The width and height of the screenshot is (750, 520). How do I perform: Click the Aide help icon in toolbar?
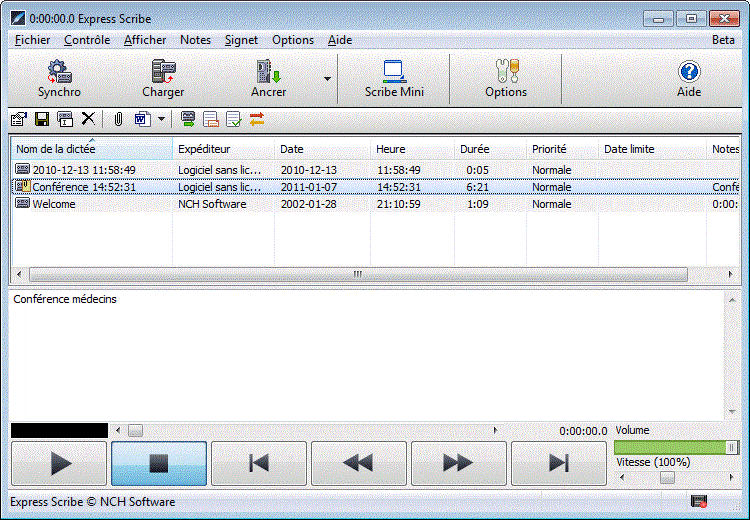click(689, 79)
